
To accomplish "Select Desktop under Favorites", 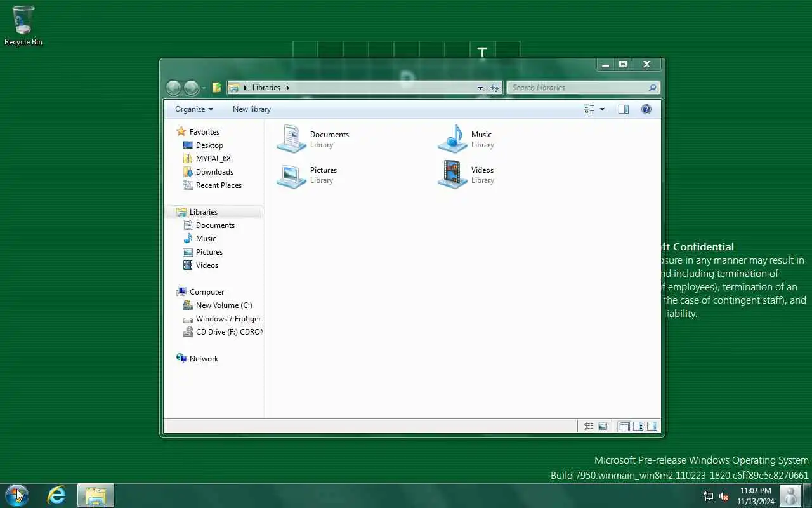I will click(203, 145).
